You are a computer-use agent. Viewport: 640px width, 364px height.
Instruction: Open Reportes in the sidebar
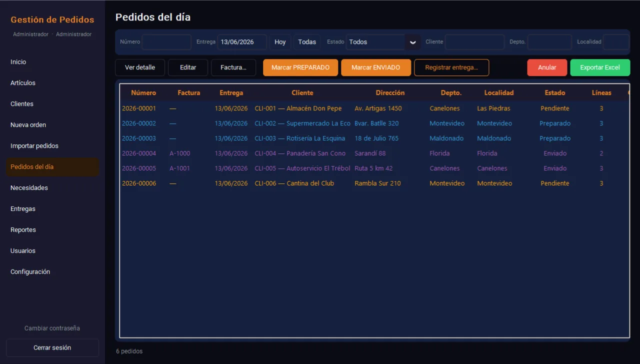point(52,230)
